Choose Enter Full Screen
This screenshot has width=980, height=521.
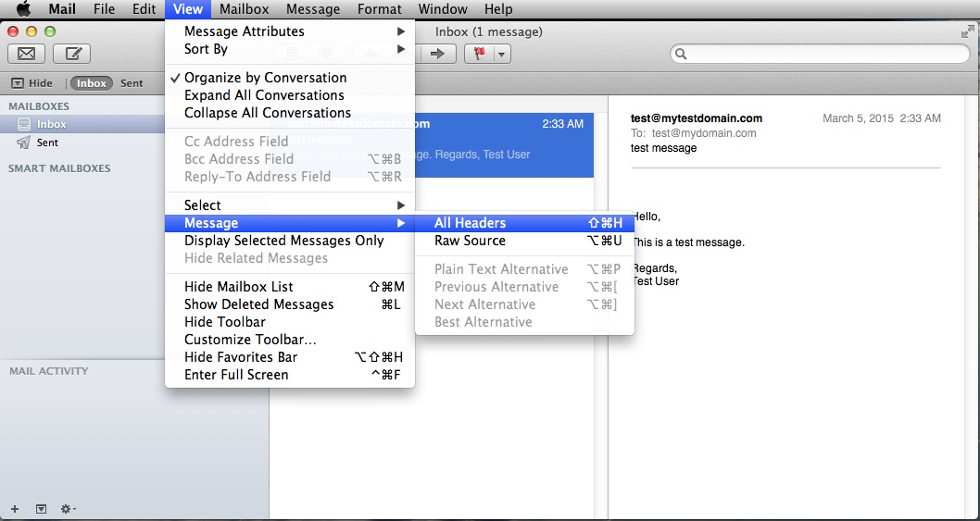[290, 375]
